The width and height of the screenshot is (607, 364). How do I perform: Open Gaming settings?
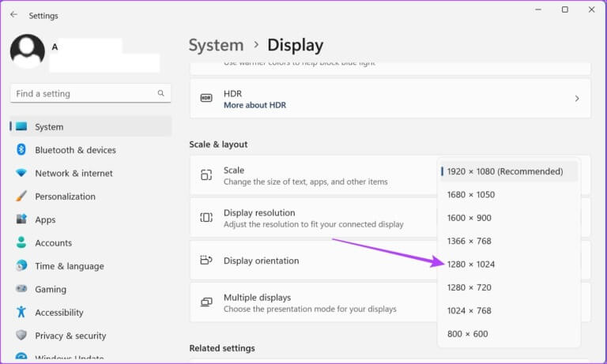click(x=51, y=290)
